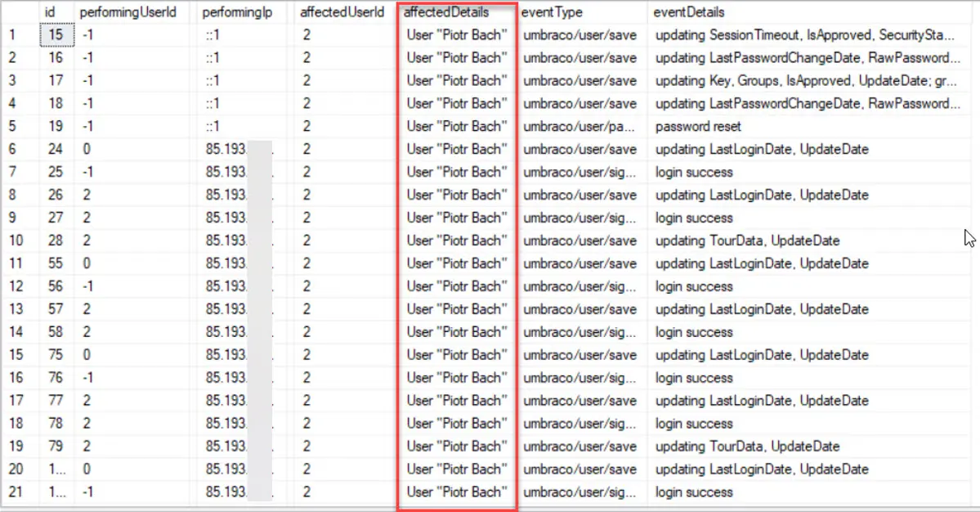Click the id column header
Screen dimensions: 980x512
(x=50, y=12)
